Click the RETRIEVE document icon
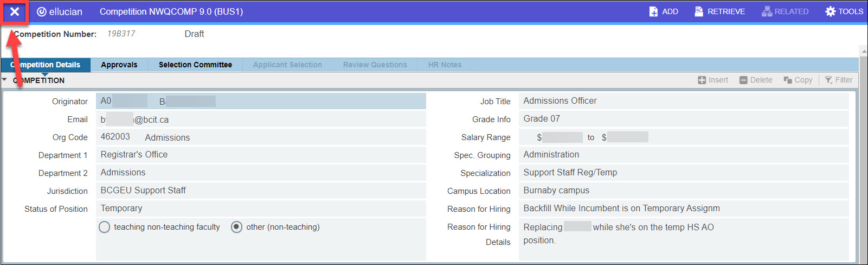Image resolution: width=868 pixels, height=265 pixels. [699, 11]
